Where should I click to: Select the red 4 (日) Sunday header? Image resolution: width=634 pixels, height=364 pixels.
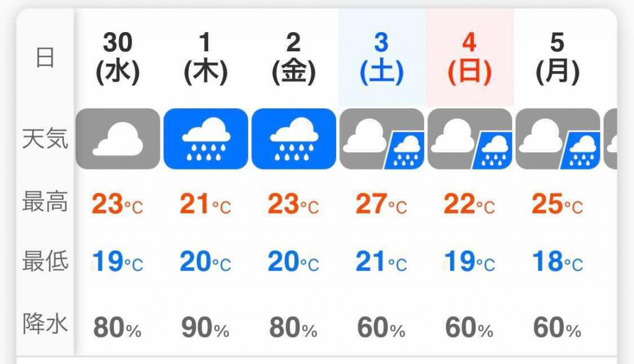click(x=470, y=59)
